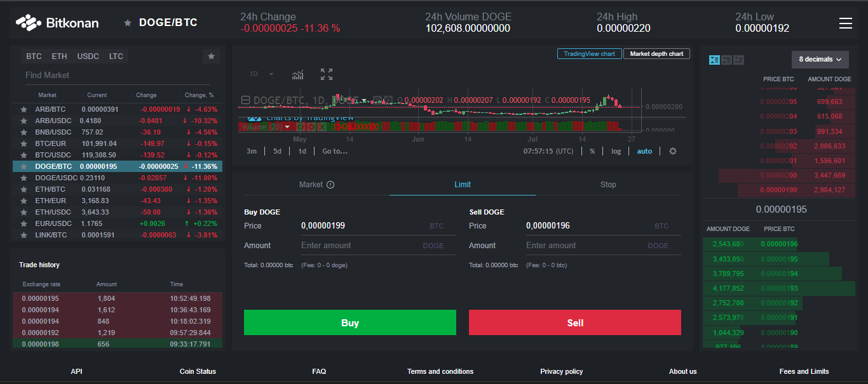868x384 pixels.
Task: Star the ARB/USDC market row
Action: (x=24, y=121)
